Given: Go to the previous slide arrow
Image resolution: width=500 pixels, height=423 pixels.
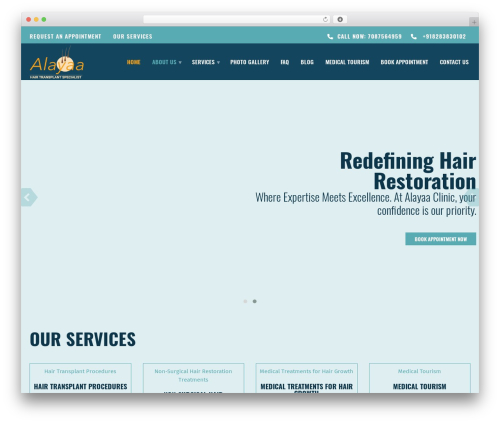Looking at the screenshot, I should click(x=29, y=197).
